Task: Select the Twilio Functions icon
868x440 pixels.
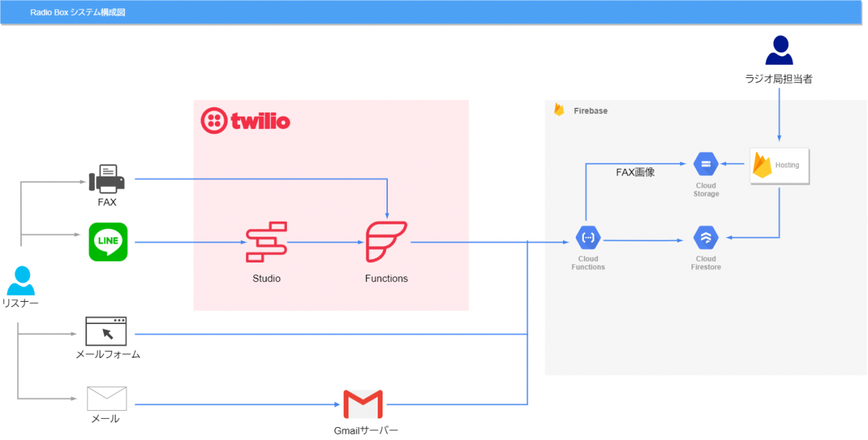Action: pos(387,241)
